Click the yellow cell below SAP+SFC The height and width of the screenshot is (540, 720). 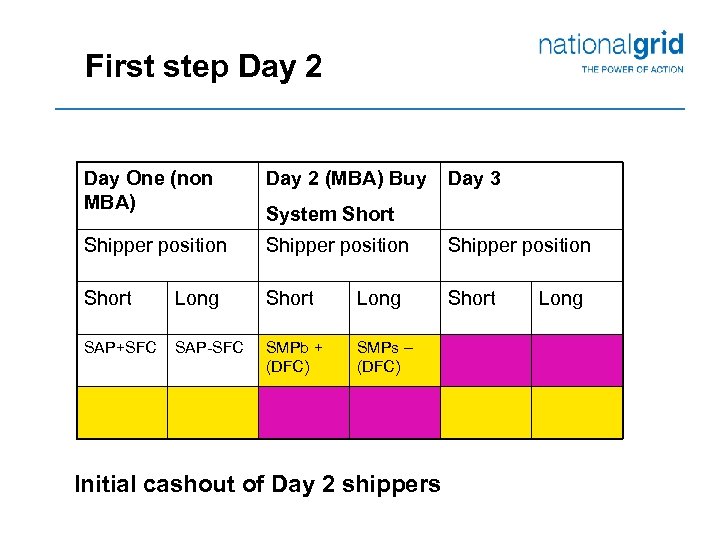(122, 412)
